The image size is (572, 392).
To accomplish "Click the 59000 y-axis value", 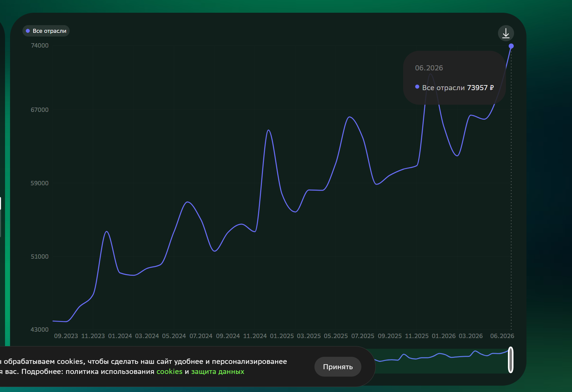I will 40,183.
